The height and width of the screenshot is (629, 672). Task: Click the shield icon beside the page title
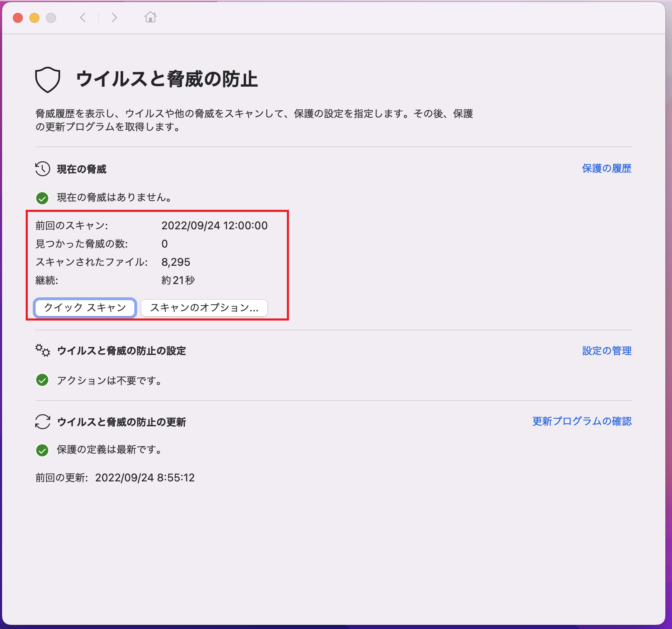[x=48, y=80]
